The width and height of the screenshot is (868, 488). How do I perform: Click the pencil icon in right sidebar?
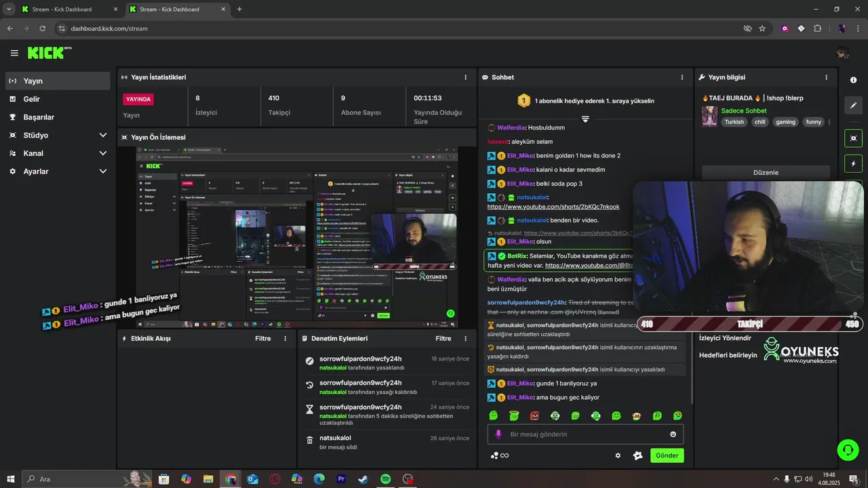pyautogui.click(x=853, y=105)
